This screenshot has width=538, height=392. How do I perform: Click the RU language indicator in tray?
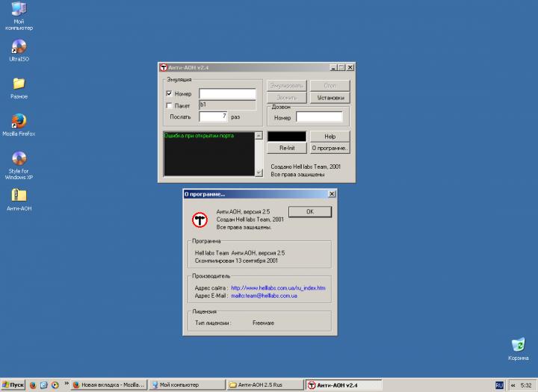coord(499,385)
